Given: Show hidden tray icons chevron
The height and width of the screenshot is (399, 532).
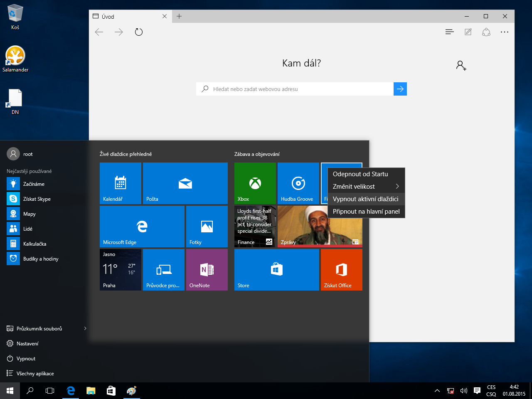Looking at the screenshot, I should (437, 391).
